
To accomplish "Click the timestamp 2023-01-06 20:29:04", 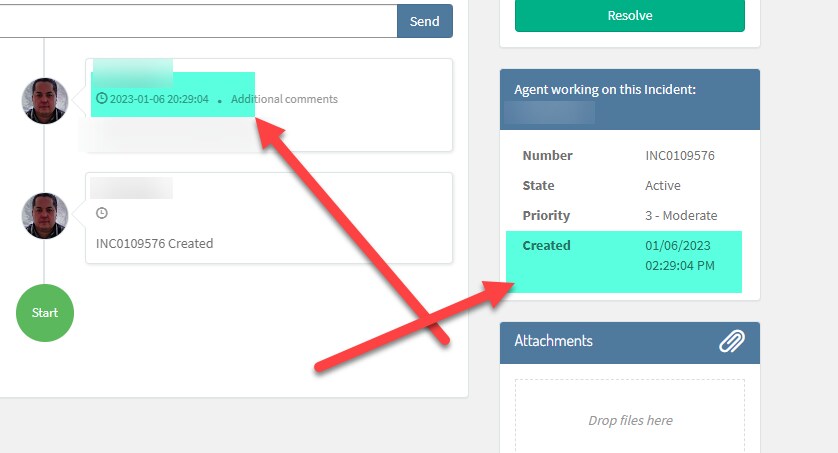I will 159,99.
